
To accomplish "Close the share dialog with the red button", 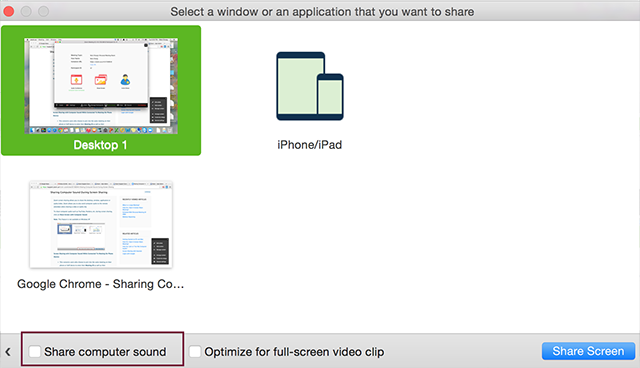I will click(x=9, y=11).
